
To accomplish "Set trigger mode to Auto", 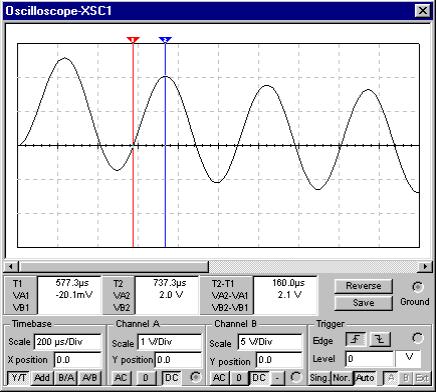I will (x=365, y=378).
